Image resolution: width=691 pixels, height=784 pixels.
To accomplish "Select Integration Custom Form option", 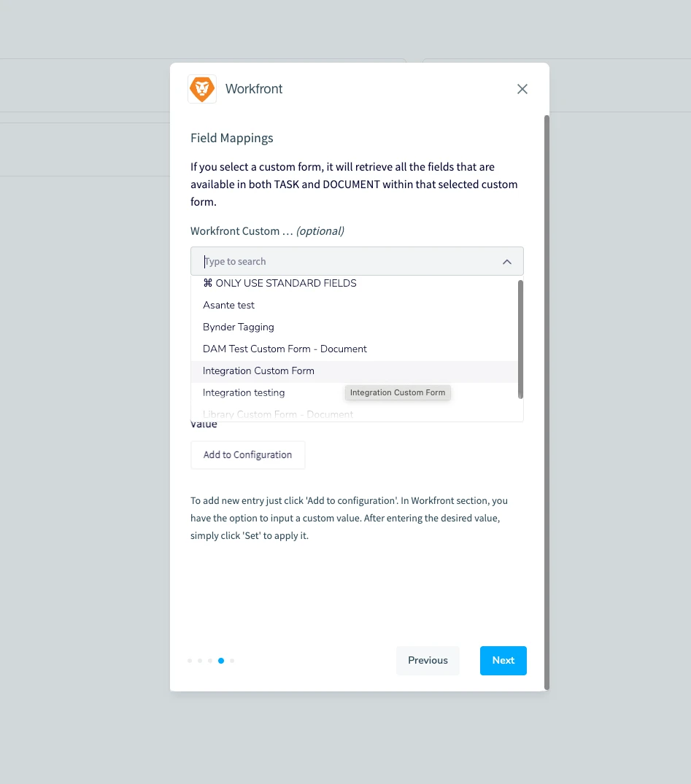I will (x=258, y=370).
